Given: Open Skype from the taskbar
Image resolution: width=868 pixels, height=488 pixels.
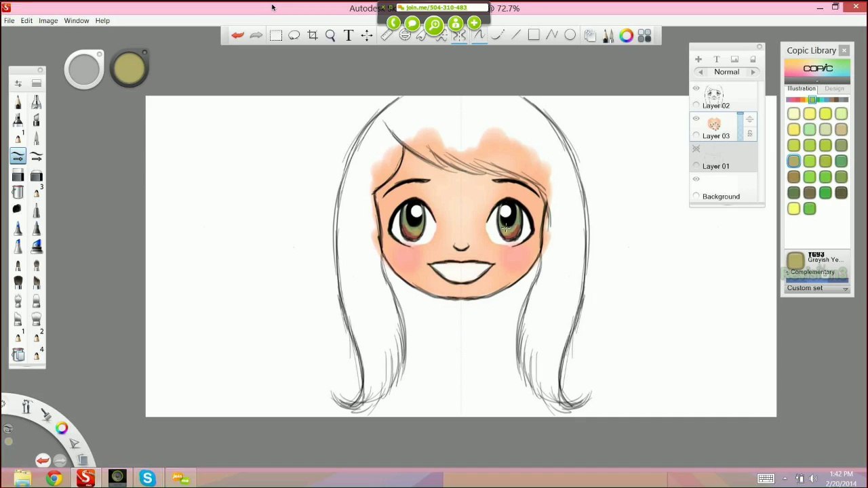Looking at the screenshot, I should [147, 479].
